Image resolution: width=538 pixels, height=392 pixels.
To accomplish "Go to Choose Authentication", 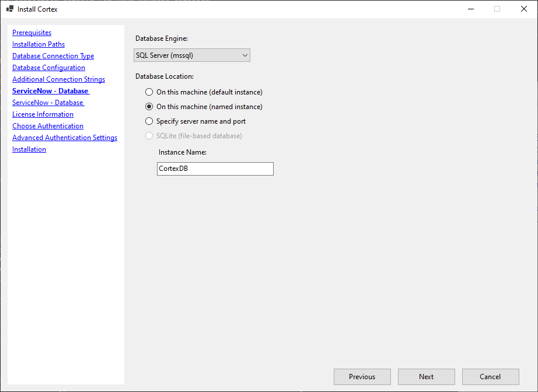I will click(x=47, y=125).
